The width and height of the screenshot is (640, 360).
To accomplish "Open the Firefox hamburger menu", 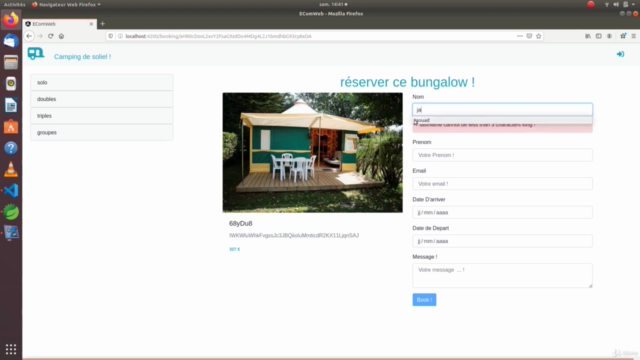I will pos(633,36).
